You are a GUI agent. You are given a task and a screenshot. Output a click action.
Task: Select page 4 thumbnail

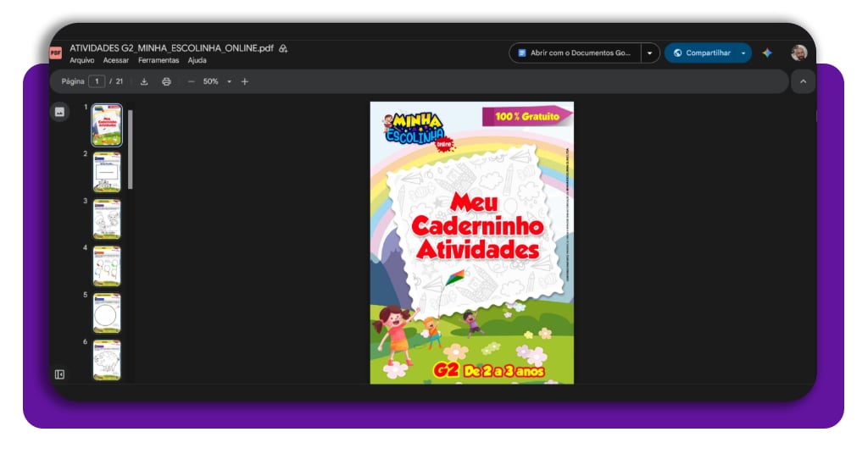click(x=107, y=266)
